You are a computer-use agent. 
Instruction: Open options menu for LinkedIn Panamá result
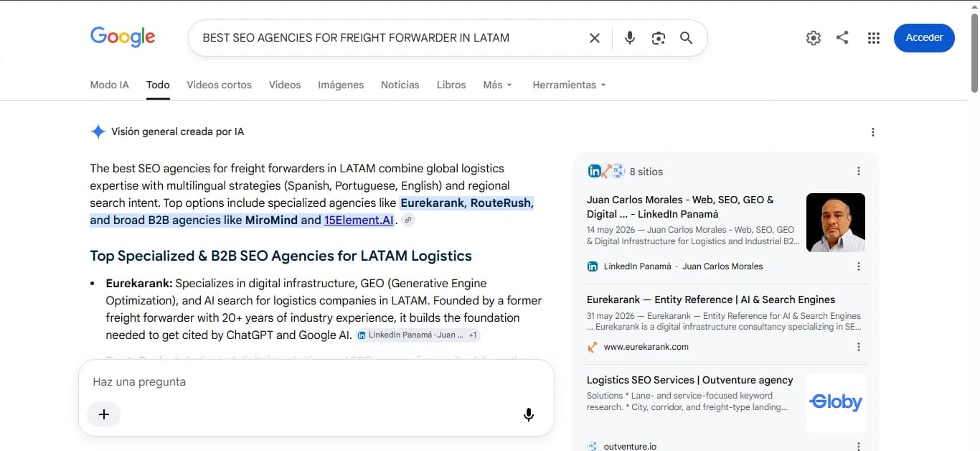pos(859,266)
